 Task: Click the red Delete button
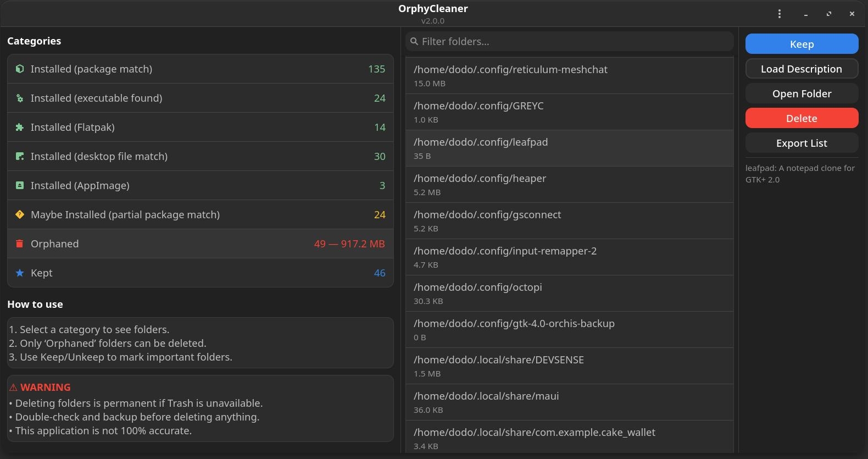point(802,118)
